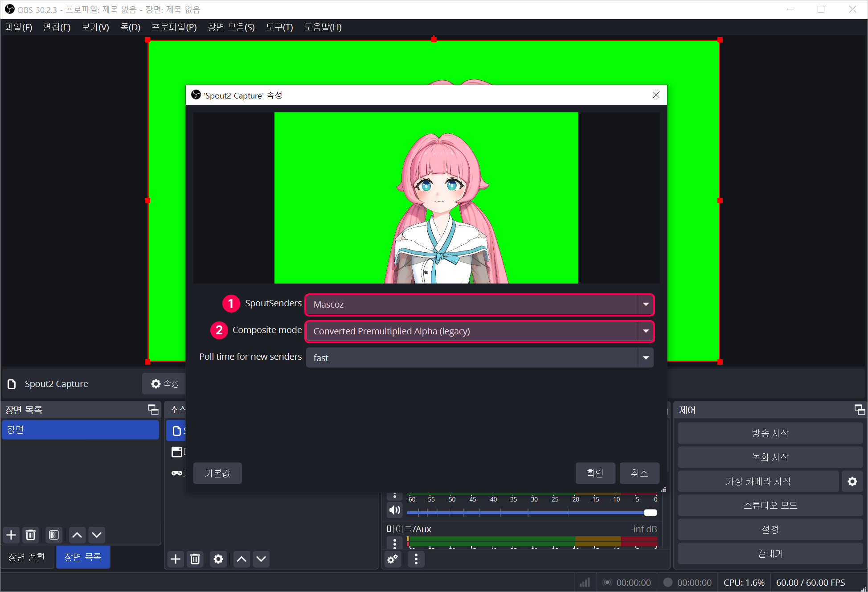The height and width of the screenshot is (592, 868).
Task: Open advanced audio properties gears icon
Action: 393,559
